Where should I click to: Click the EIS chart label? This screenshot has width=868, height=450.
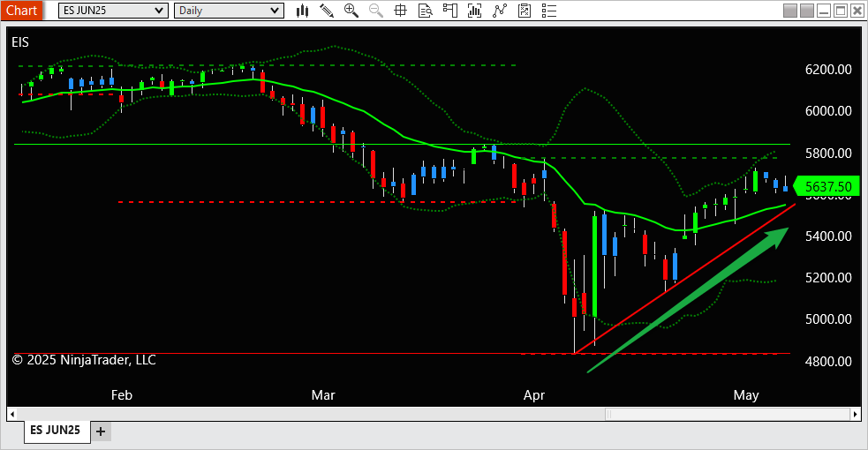click(20, 42)
